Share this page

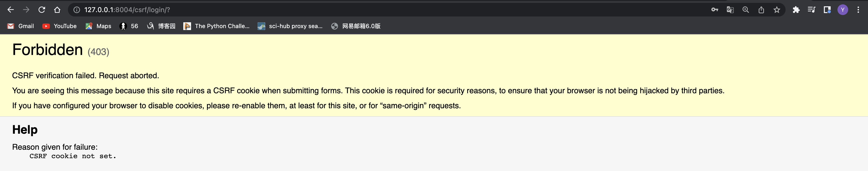(x=761, y=10)
